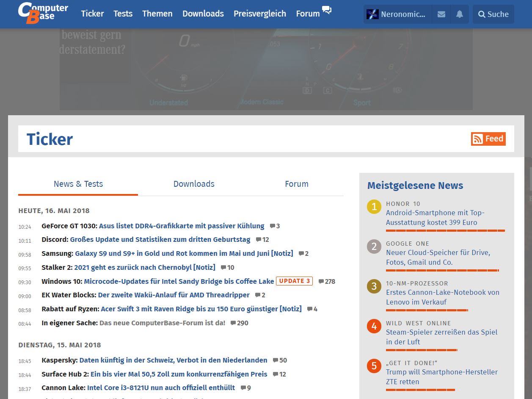The image size is (532, 399).
Task: Open Galaxy S9 und S9+ in Gold article
Action: (x=184, y=254)
